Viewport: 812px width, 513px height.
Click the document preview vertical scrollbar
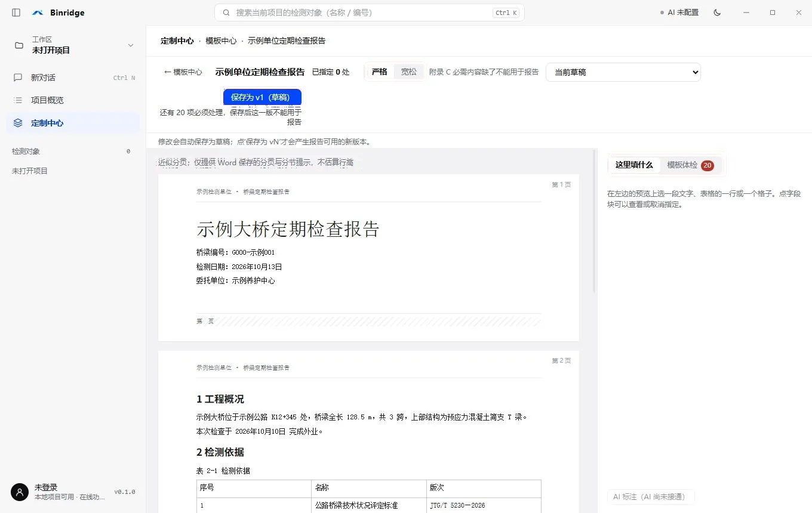point(594,221)
